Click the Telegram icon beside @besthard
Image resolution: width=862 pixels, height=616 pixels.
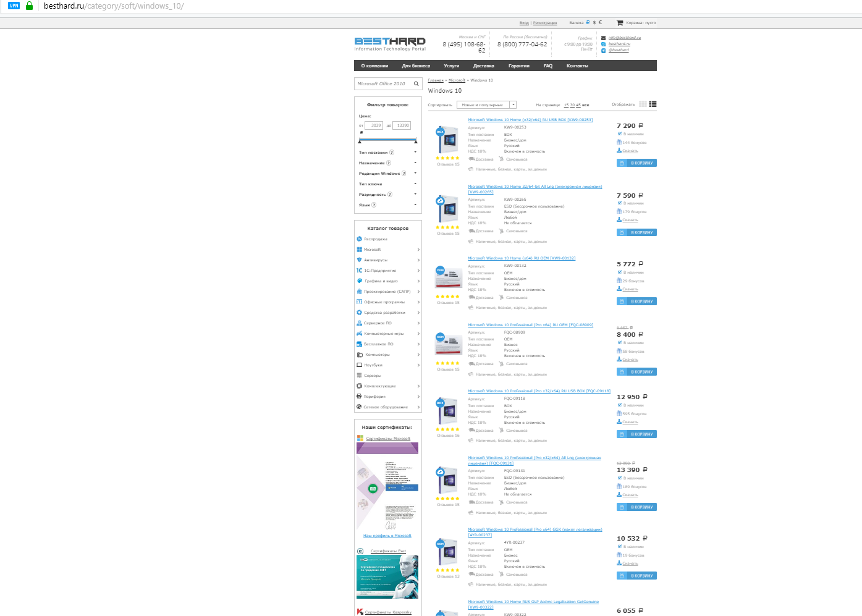click(x=604, y=51)
